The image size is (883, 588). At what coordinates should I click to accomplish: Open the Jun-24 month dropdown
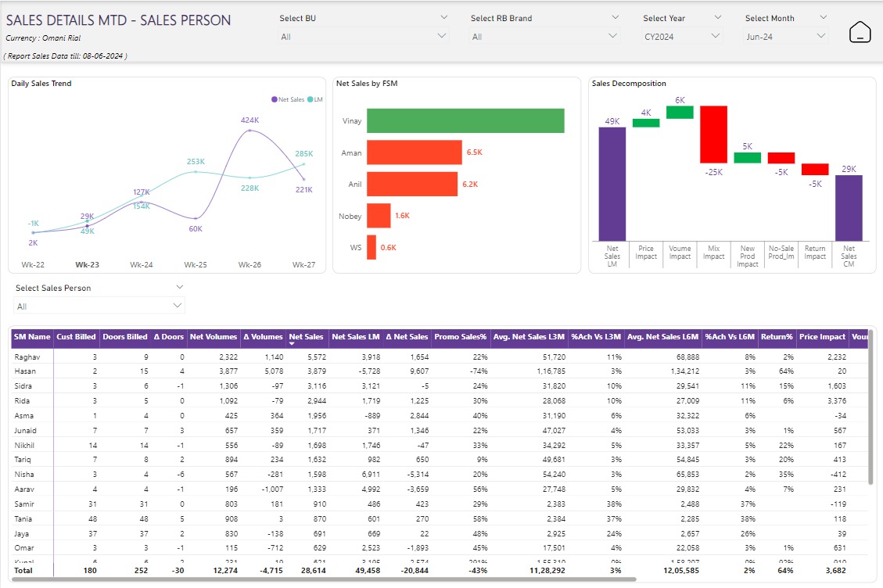[x=785, y=36]
